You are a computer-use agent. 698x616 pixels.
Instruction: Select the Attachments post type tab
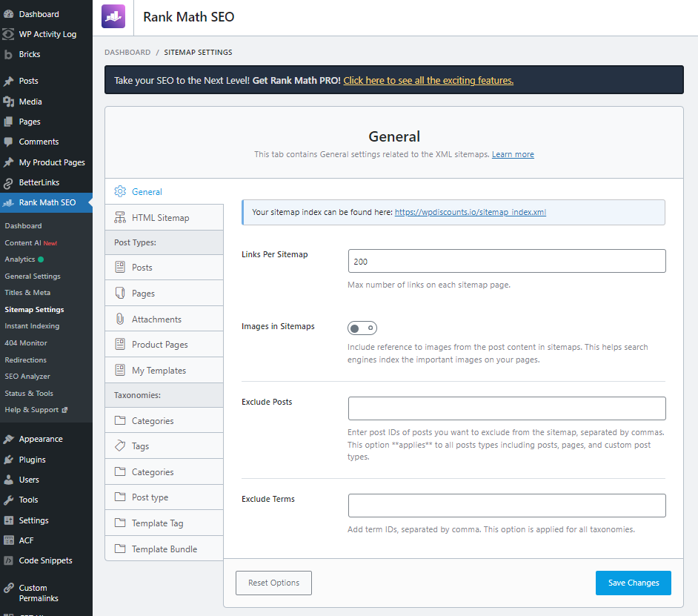(164, 319)
